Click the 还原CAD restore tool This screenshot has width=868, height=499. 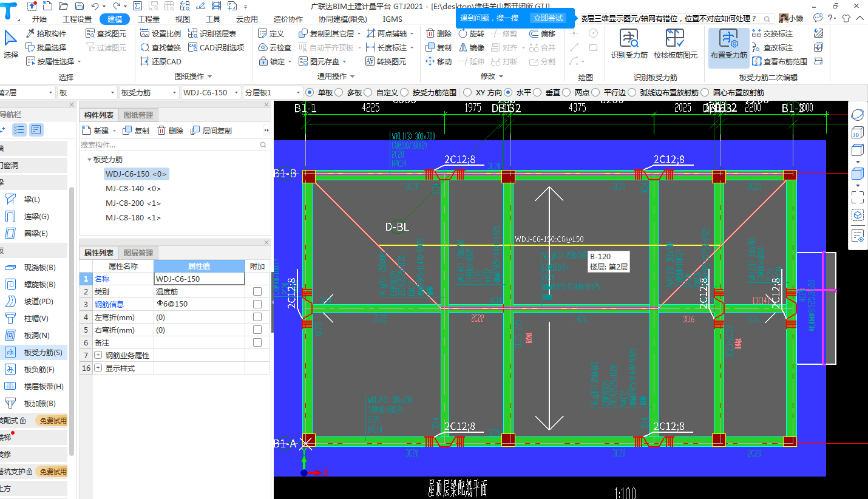(x=160, y=61)
